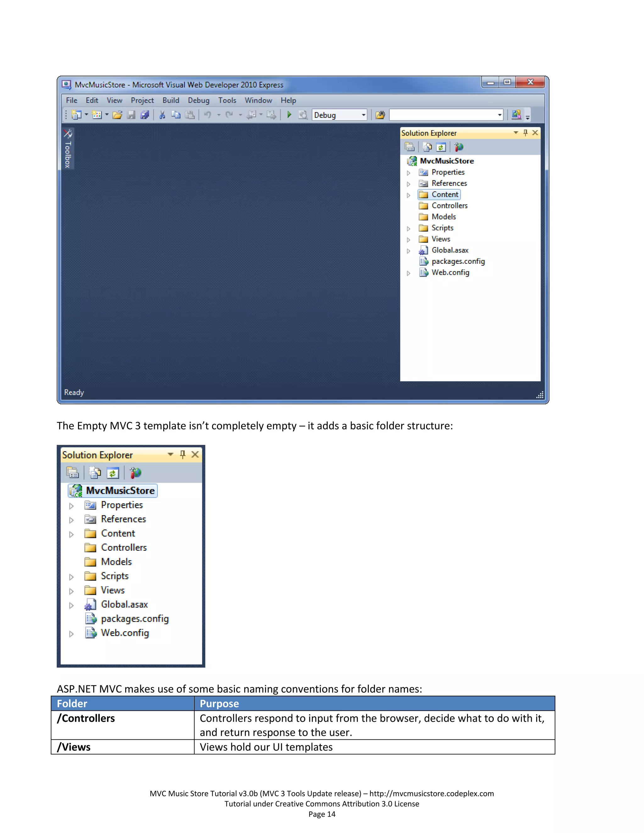Image resolution: width=644 pixels, height=833 pixels.
Task: Select Controllers folder in Visual Web Developer's Solution Explorer
Action: coord(443,206)
